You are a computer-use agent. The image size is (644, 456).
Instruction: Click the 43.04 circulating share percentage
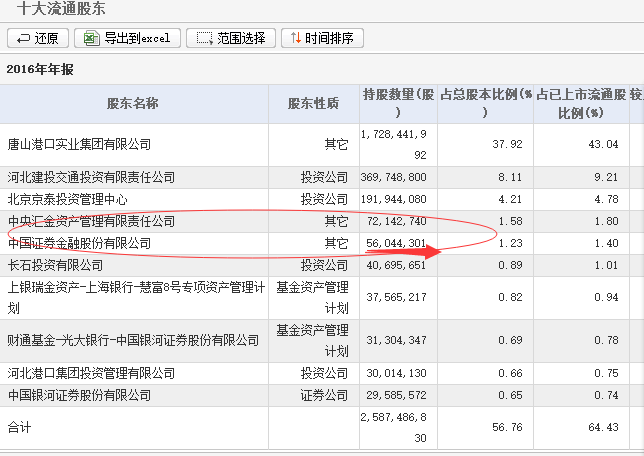tap(603, 145)
